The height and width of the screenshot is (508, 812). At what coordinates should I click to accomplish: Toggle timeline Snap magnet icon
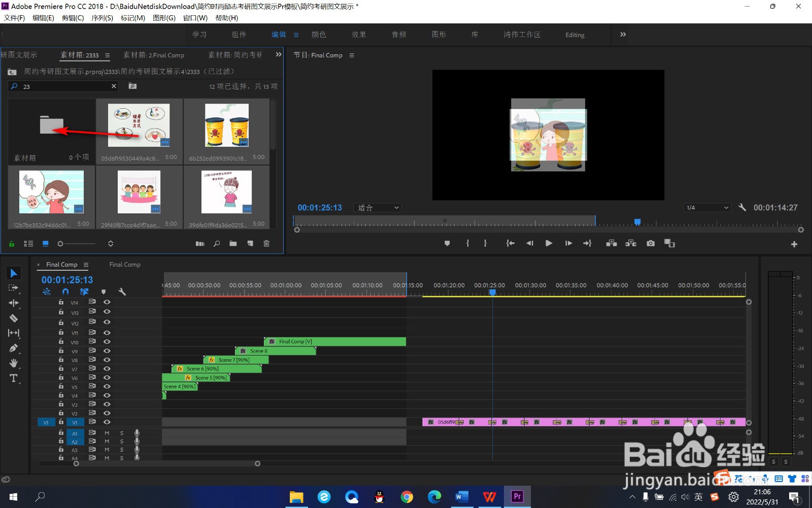pyautogui.click(x=65, y=292)
